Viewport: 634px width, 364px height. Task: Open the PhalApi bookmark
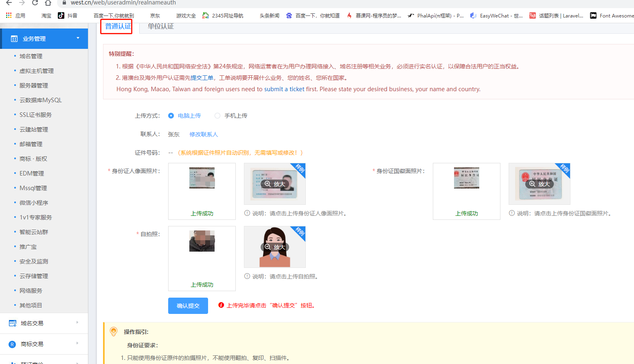pyautogui.click(x=436, y=15)
